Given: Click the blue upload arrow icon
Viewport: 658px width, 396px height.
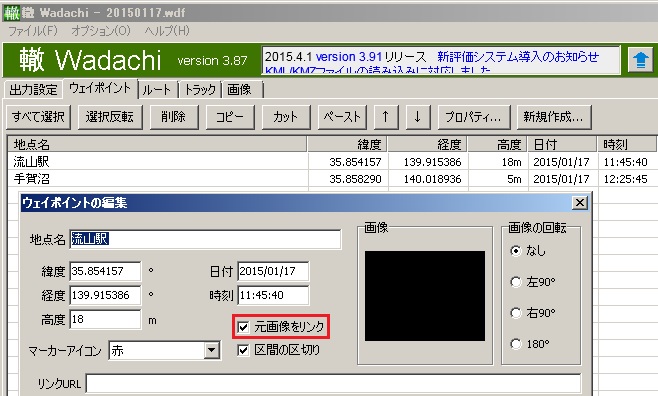Looking at the screenshot, I should point(640,61).
